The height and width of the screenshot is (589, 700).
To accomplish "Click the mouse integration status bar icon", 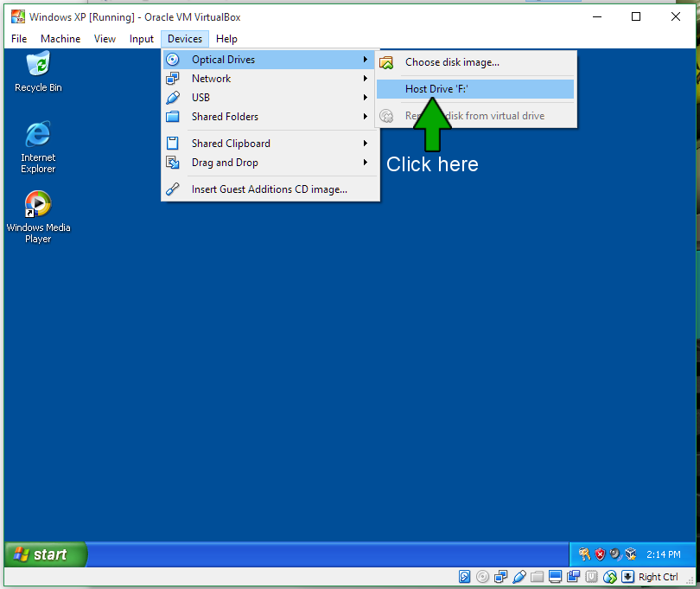I will [x=610, y=577].
